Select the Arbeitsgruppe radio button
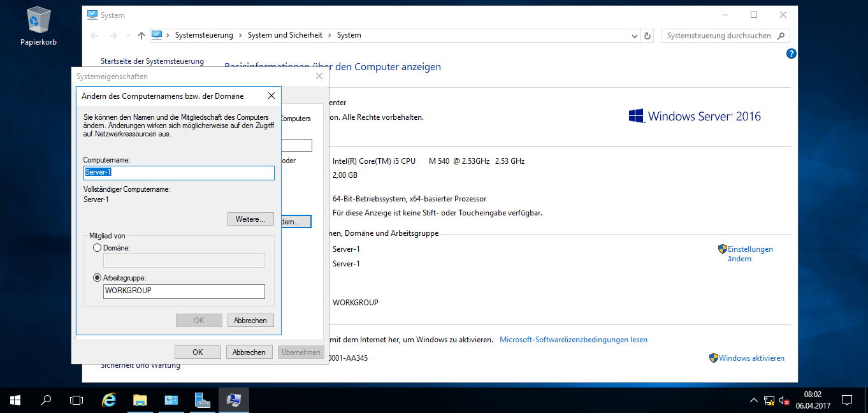Image resolution: width=868 pixels, height=413 pixels. tap(97, 278)
